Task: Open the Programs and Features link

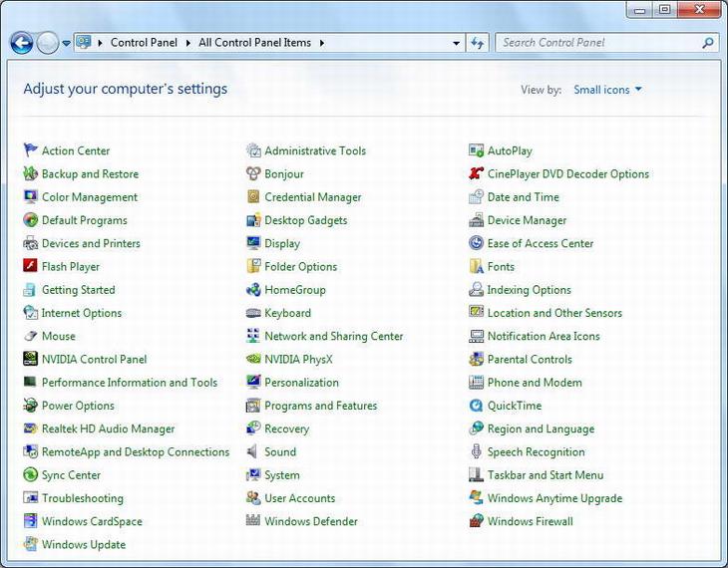Action: [x=321, y=406]
